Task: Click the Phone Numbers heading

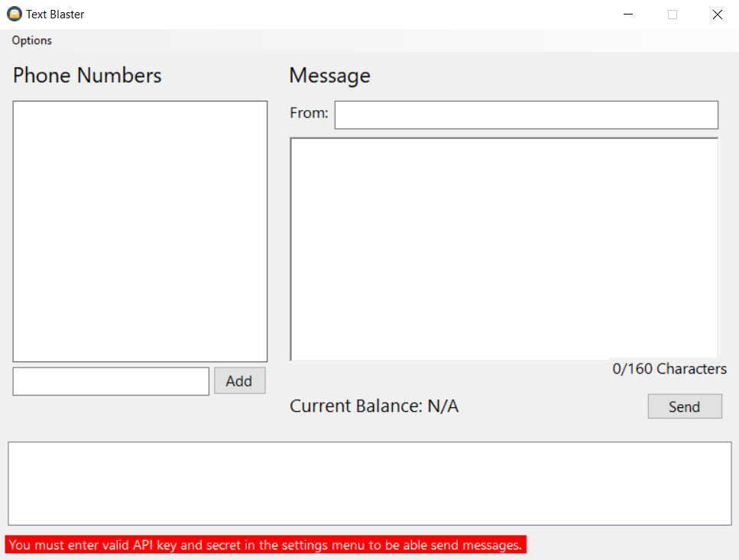Action: [x=86, y=75]
